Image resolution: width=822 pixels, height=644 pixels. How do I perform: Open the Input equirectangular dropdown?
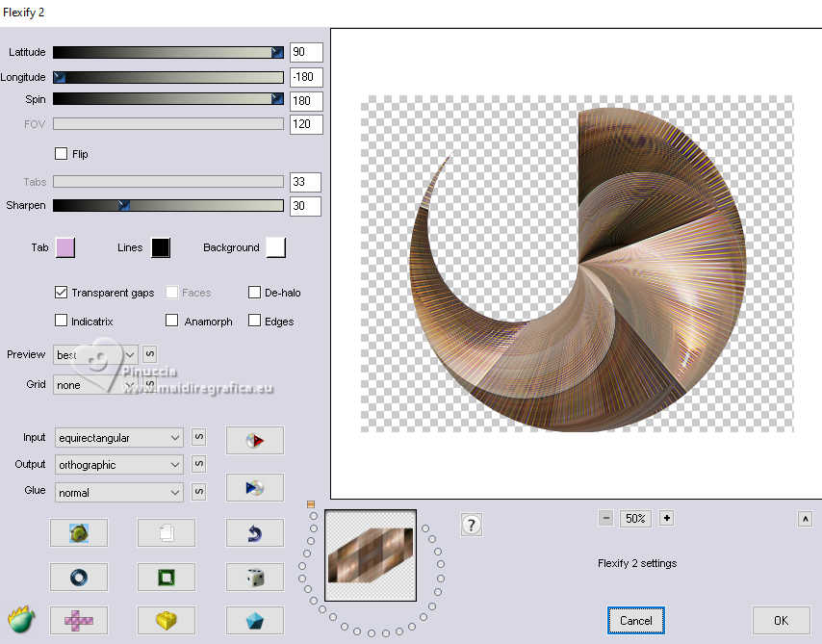click(118, 437)
